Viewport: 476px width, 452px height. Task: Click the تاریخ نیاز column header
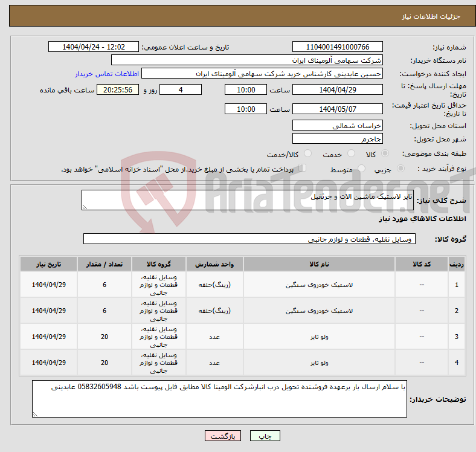[48, 264]
